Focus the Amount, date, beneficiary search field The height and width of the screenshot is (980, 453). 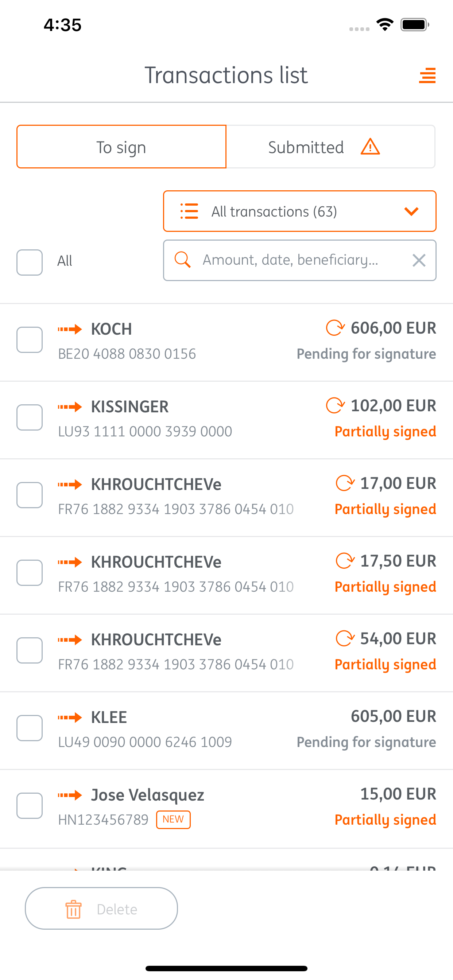(299, 260)
